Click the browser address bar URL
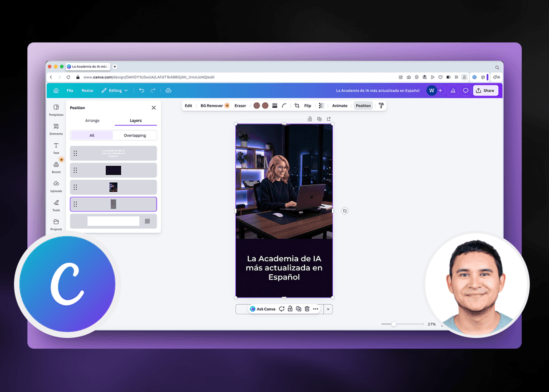The height and width of the screenshot is (392, 549). pyautogui.click(x=149, y=77)
